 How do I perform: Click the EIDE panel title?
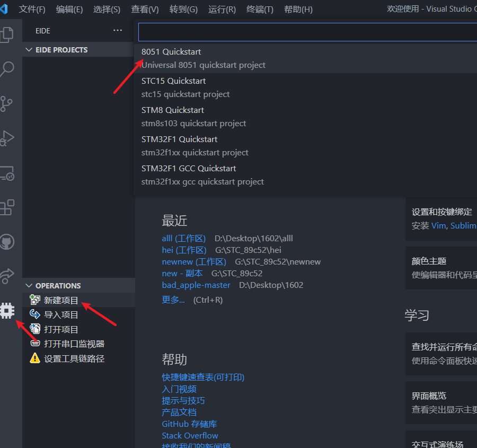[x=42, y=31]
